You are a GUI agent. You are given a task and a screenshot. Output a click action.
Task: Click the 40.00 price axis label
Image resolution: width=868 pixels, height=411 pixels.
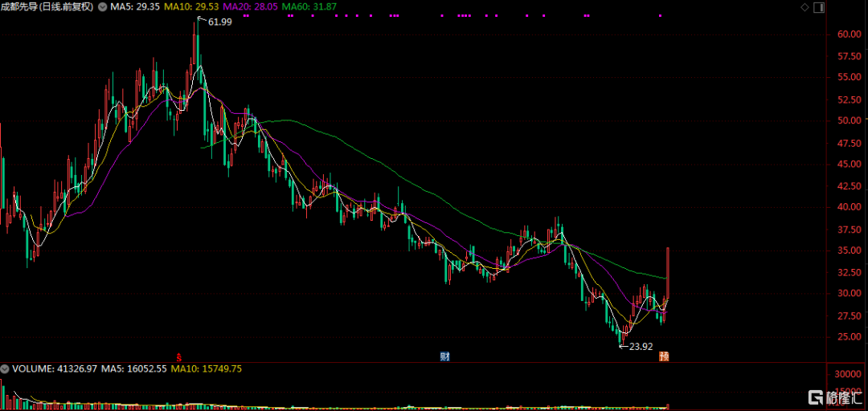(x=849, y=207)
